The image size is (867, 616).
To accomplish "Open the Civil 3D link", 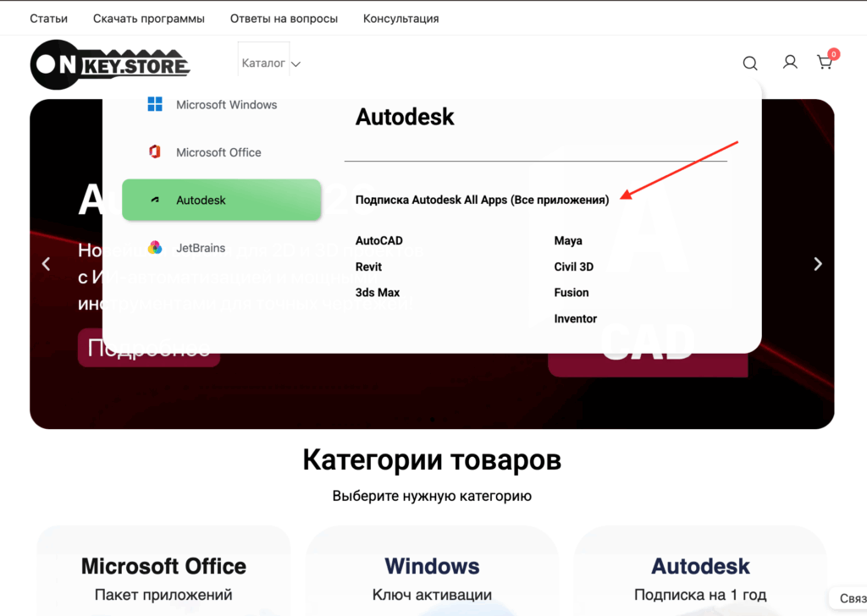I will [x=573, y=267].
